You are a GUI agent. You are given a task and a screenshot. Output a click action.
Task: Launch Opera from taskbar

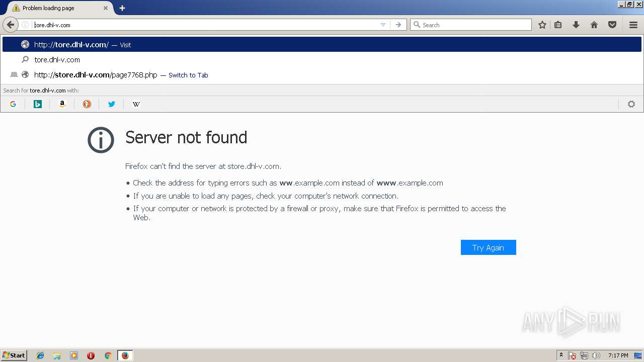point(91,355)
